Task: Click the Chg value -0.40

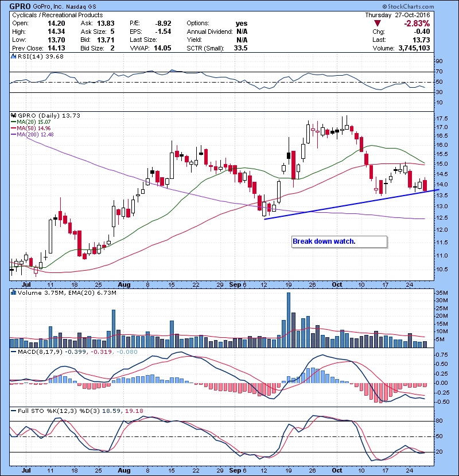Action: [422, 32]
